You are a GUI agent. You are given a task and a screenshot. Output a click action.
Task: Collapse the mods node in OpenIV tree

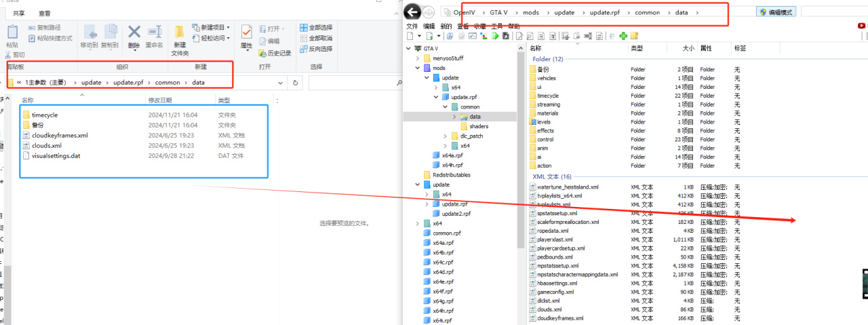417,68
